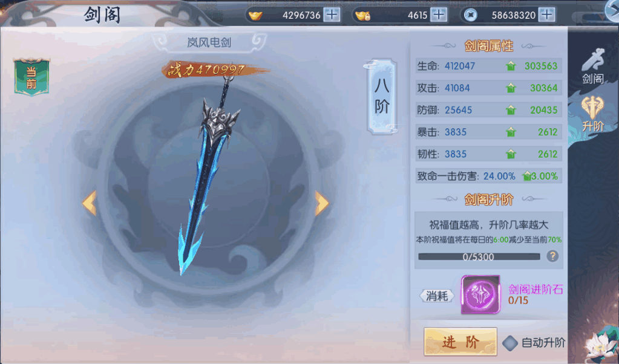
Task: Show the next sword with right arrow
Action: tap(322, 203)
